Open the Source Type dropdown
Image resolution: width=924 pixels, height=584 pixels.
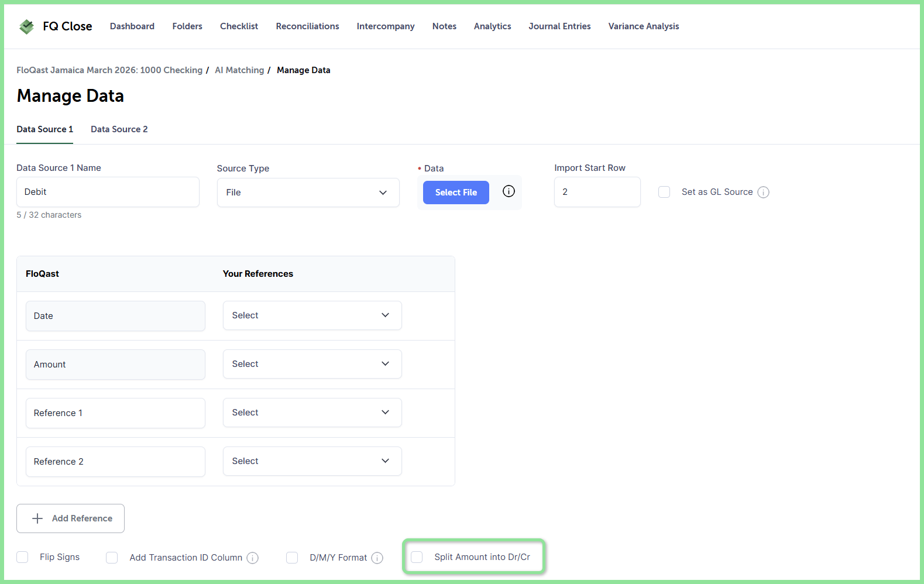point(308,193)
